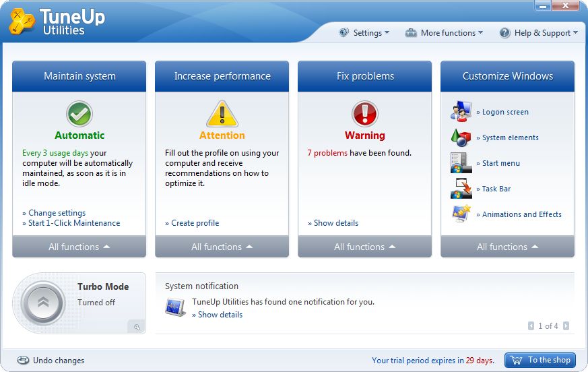Click the Animations and Effects icon
The height and width of the screenshot is (372, 588).
pyautogui.click(x=461, y=214)
